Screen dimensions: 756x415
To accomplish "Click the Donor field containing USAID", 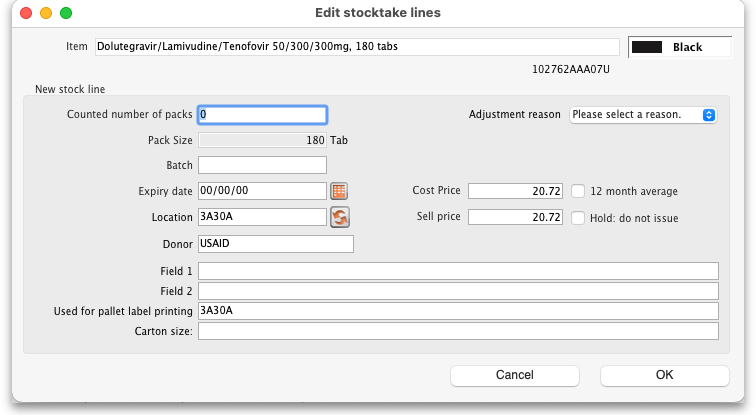I will point(275,244).
